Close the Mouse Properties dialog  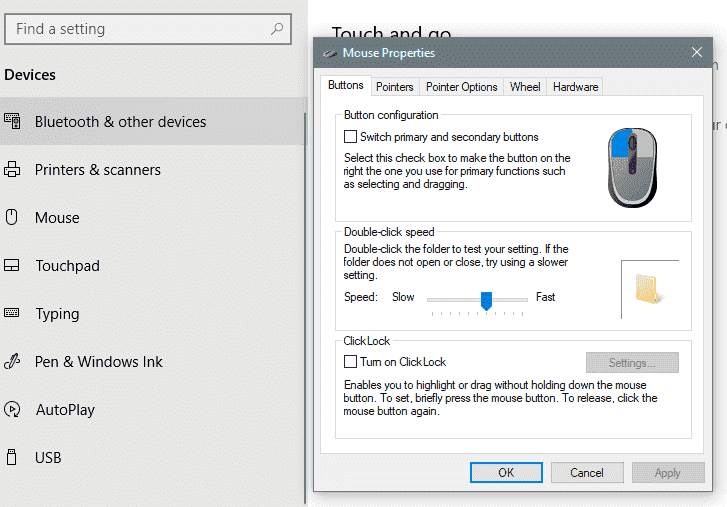click(x=696, y=52)
